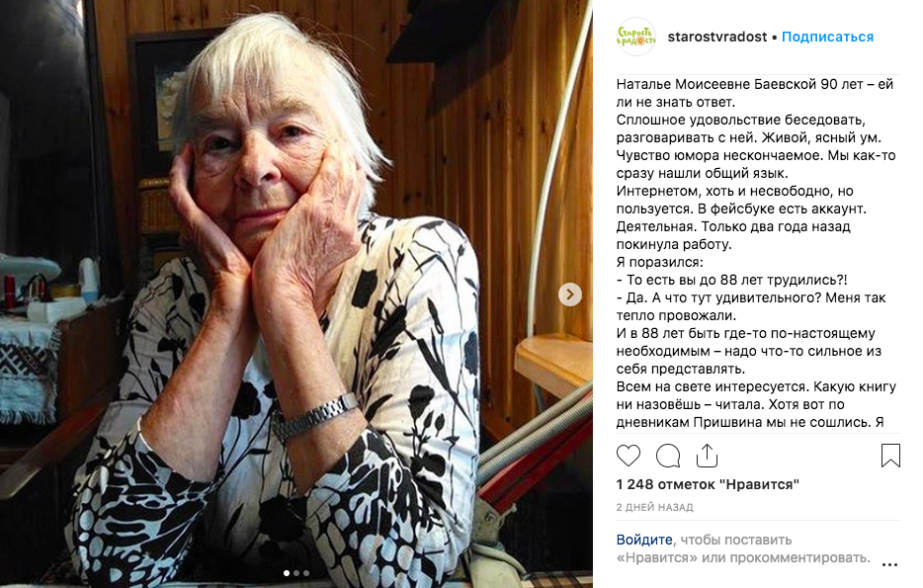Viewport: 923px width, 588px height.
Task: Click caption line "Я поразился:"
Action: (660, 262)
